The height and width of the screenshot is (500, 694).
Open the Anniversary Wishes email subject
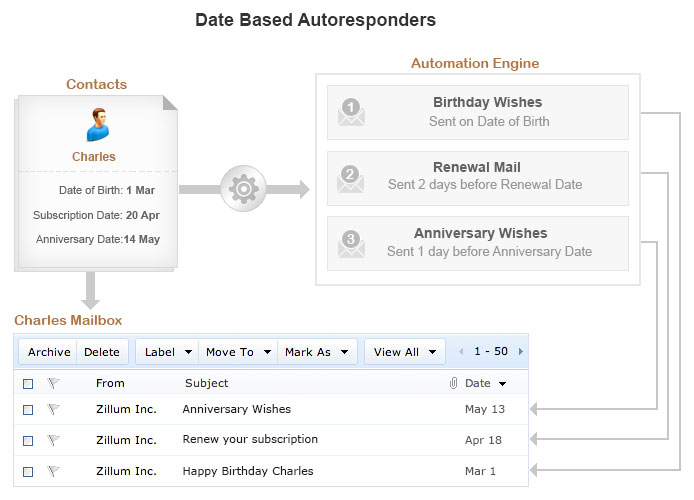(237, 409)
